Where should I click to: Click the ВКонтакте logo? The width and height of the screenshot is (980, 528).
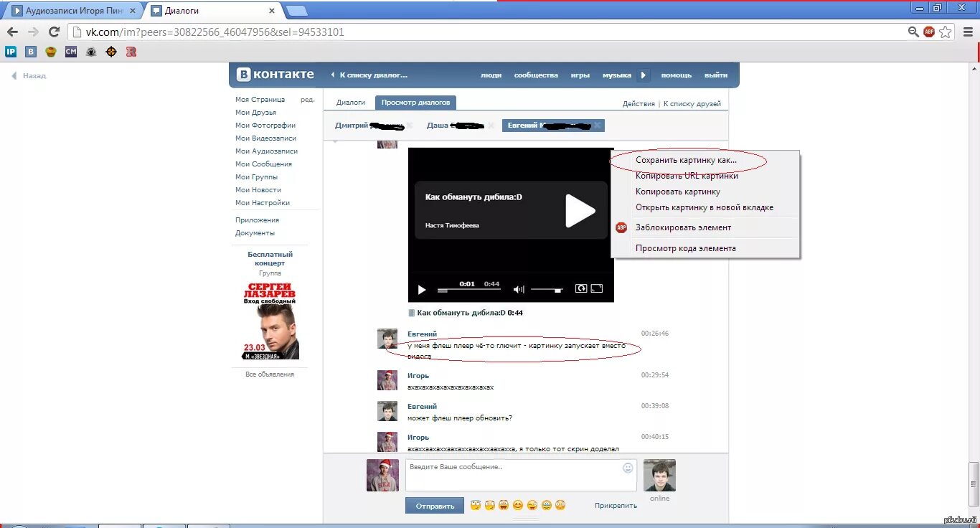(276, 75)
